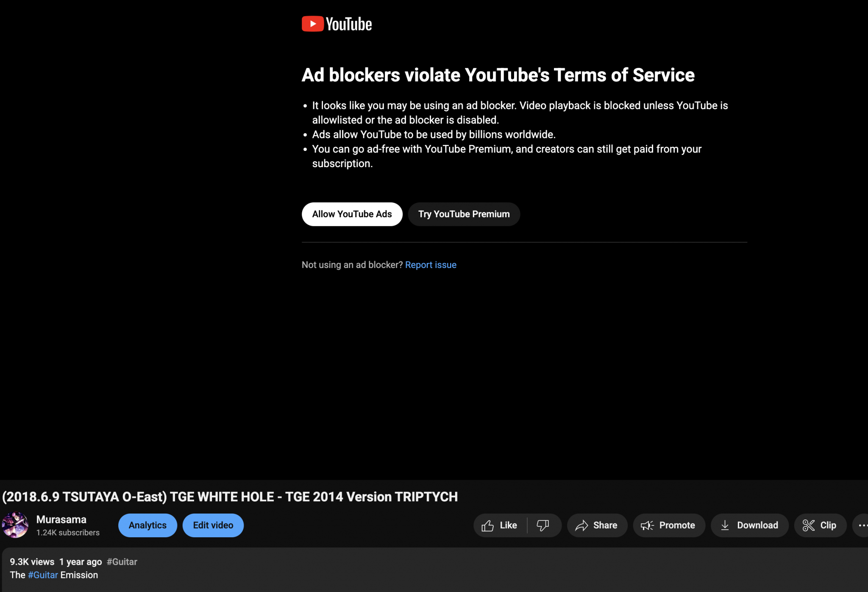Open Murasama channel avatar
Screen dimensions: 868x592
coord(15,525)
